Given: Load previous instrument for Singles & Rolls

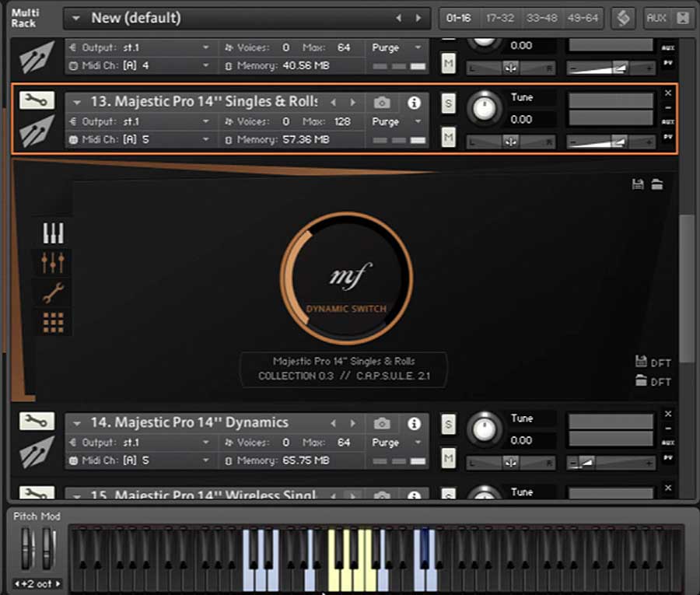Looking at the screenshot, I should [x=334, y=103].
